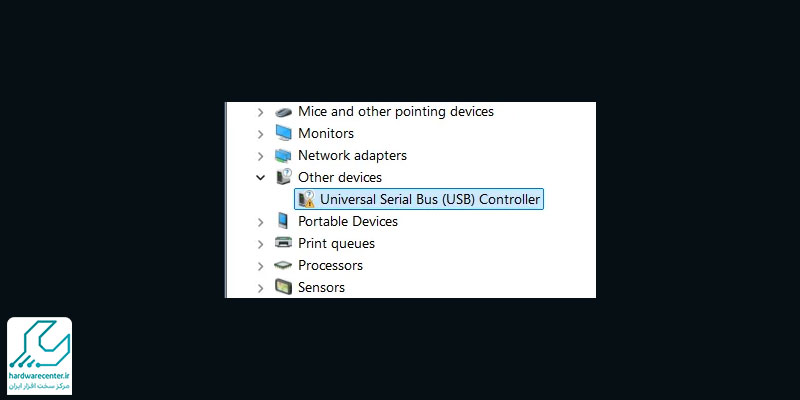Image resolution: width=800 pixels, height=400 pixels.
Task: Collapse the Other devices category
Action: click(260, 178)
